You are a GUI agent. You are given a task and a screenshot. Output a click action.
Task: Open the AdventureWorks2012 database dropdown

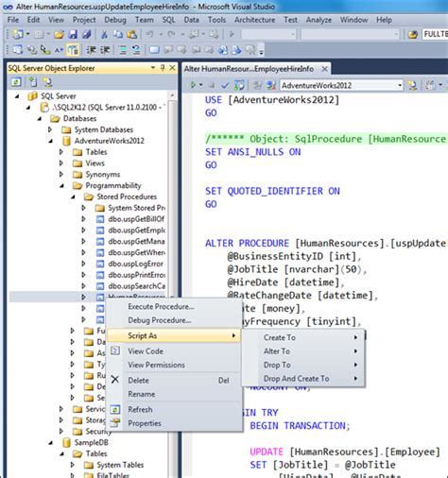click(x=400, y=85)
